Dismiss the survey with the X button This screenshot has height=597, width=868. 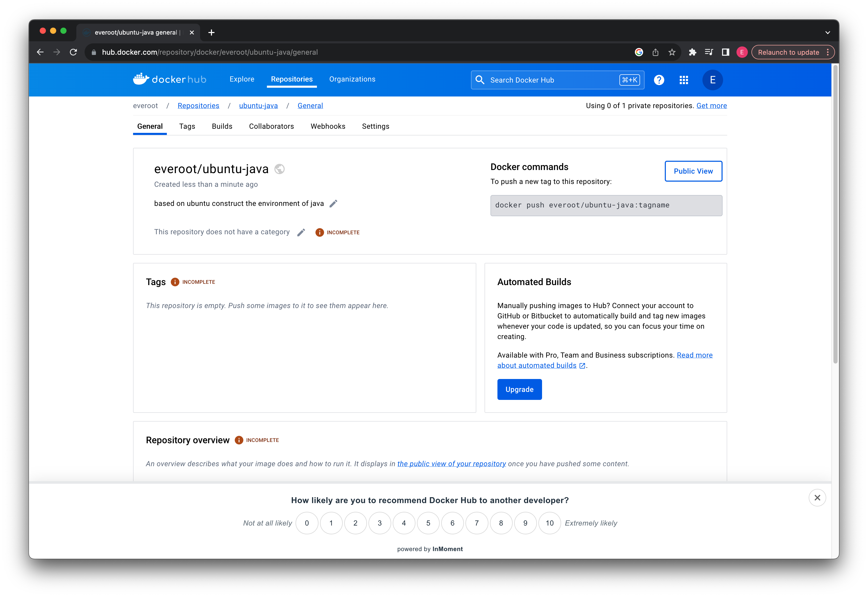tap(817, 498)
